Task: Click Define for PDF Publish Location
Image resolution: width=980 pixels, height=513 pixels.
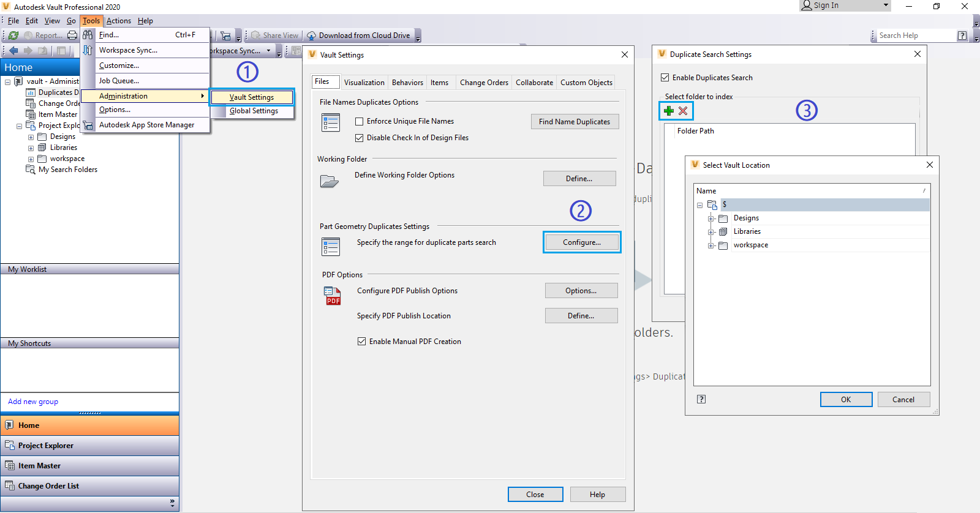Action: 581,316
